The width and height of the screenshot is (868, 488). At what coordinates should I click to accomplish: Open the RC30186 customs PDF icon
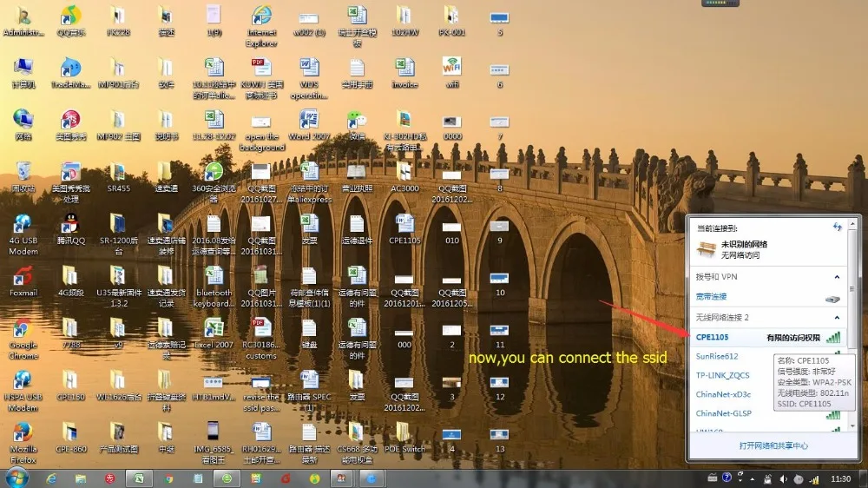point(262,339)
